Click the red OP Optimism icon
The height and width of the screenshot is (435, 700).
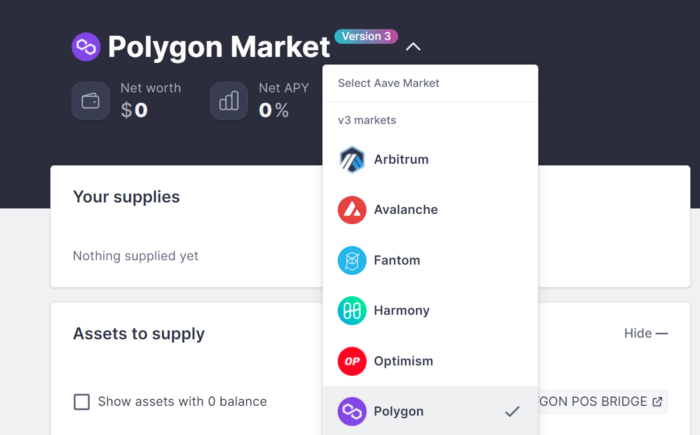coord(352,361)
